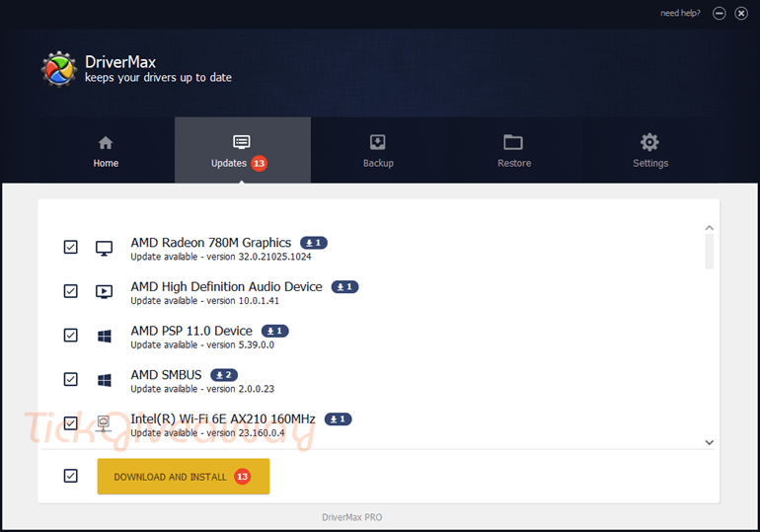Click the DriverMax title text
The image size is (760, 532).
(x=120, y=62)
